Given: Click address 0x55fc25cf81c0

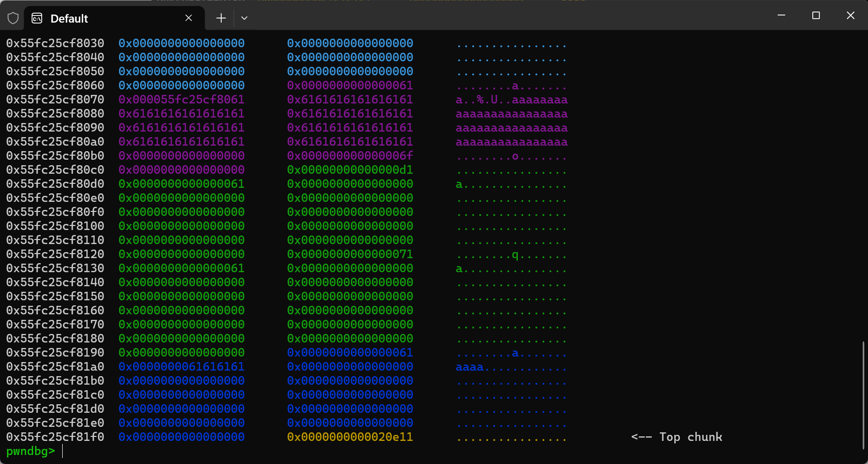Looking at the screenshot, I should coord(55,395).
